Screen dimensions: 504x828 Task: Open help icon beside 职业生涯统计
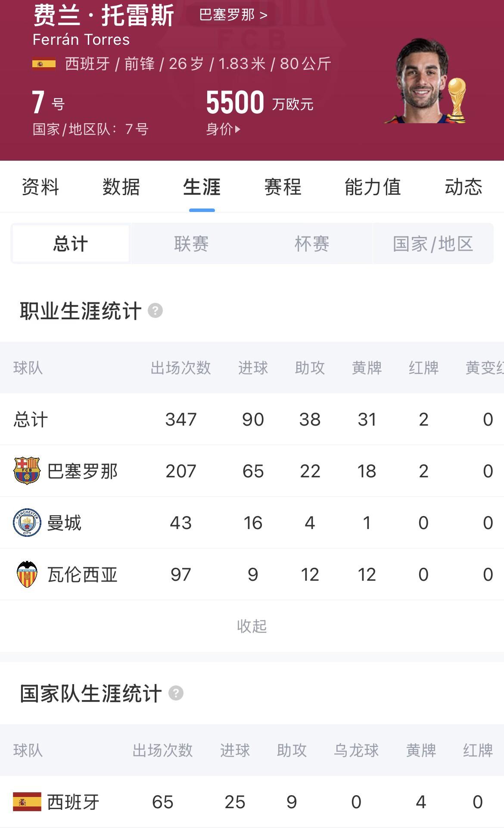[x=155, y=311]
